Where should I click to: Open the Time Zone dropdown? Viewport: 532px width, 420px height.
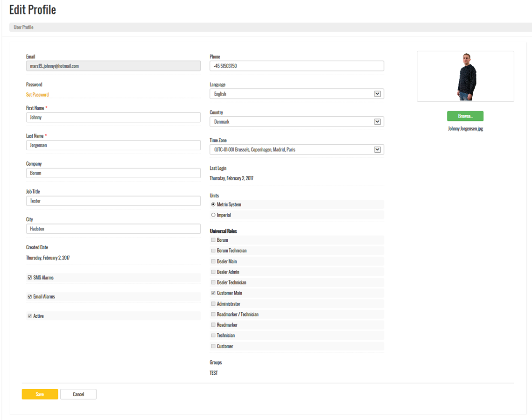tap(297, 150)
